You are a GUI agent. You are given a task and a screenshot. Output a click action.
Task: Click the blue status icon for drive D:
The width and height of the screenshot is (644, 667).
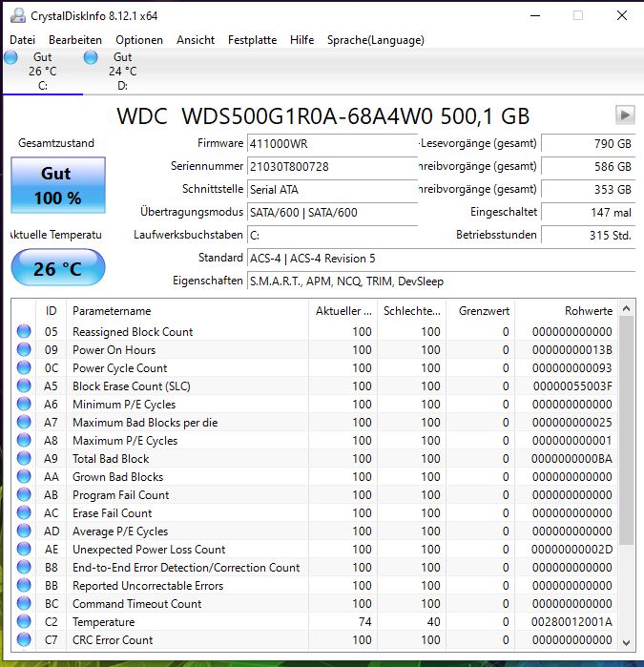[x=91, y=57]
